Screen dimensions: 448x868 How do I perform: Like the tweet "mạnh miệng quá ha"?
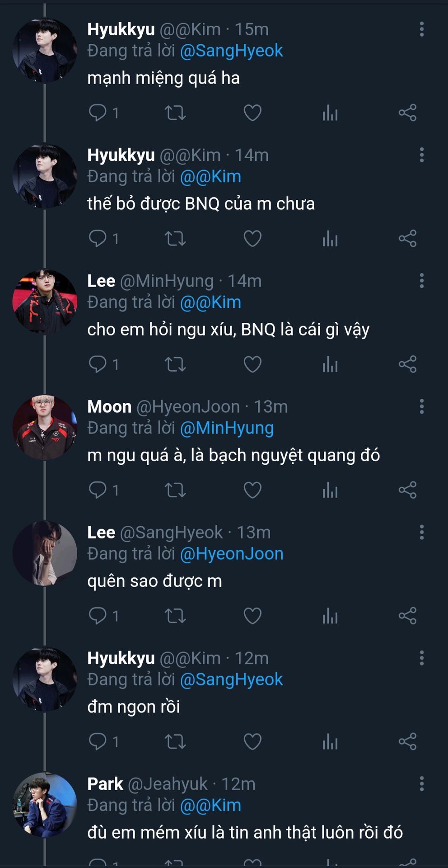[x=252, y=113]
